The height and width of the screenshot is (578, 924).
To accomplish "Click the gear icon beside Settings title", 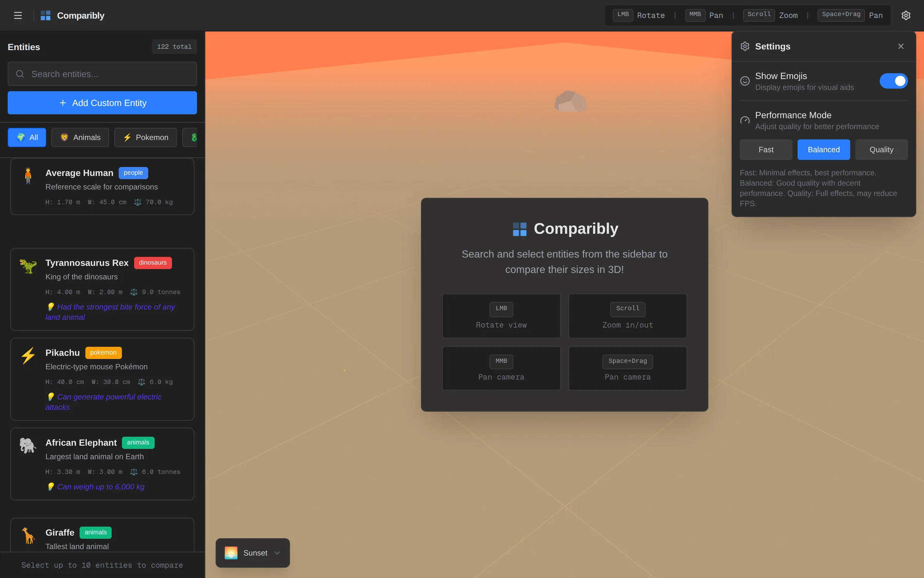I will (x=745, y=46).
